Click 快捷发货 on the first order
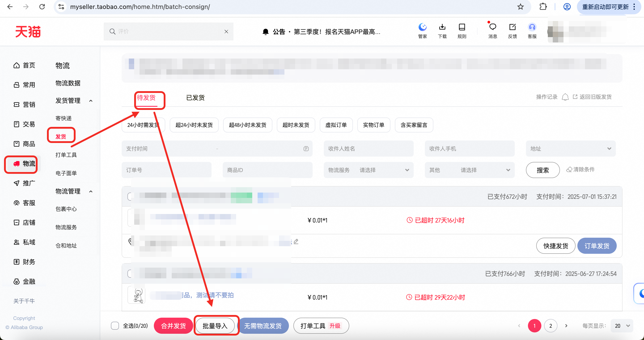The height and width of the screenshot is (340, 644). [x=556, y=246]
